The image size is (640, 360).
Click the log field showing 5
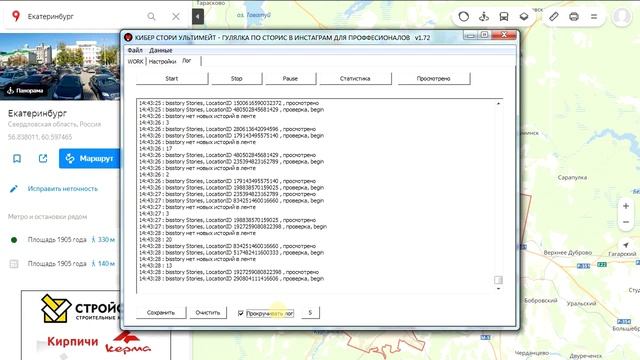pyautogui.click(x=310, y=313)
